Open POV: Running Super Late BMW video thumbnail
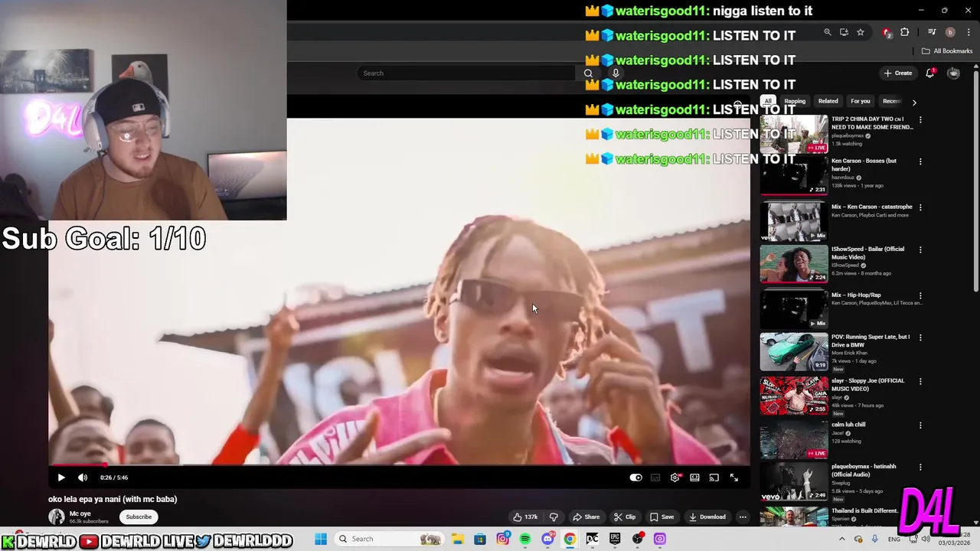 [x=794, y=351]
